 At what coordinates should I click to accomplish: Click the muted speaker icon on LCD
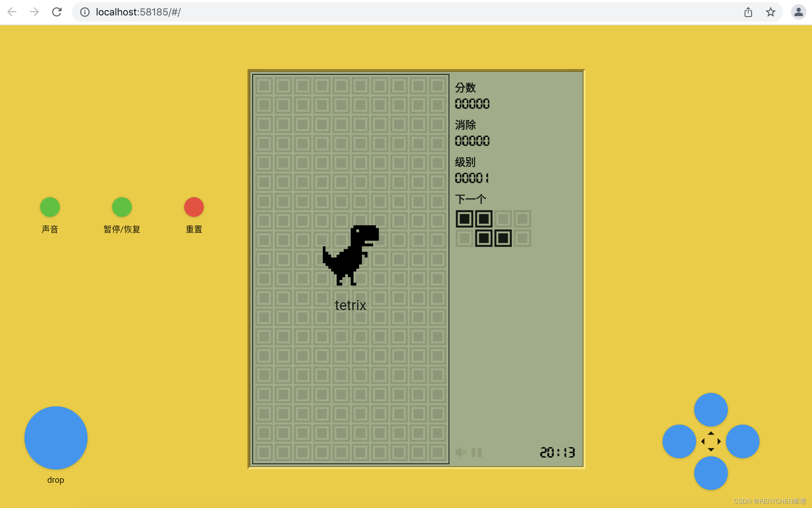(x=461, y=452)
